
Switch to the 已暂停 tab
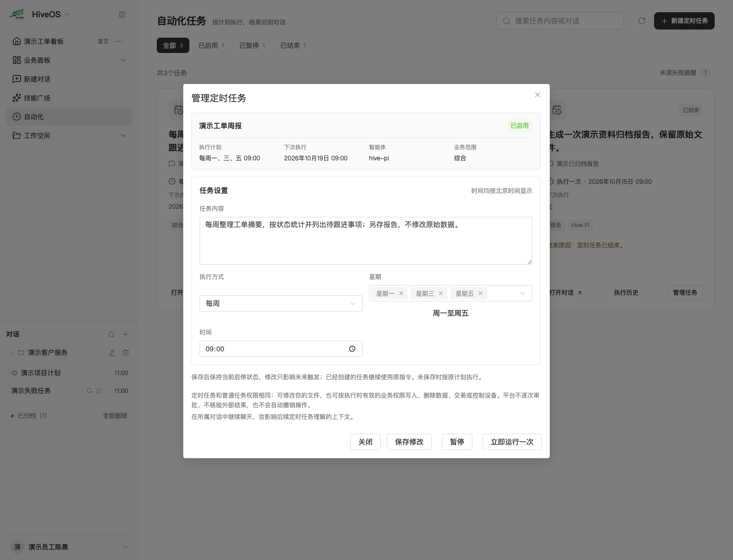[x=252, y=45]
